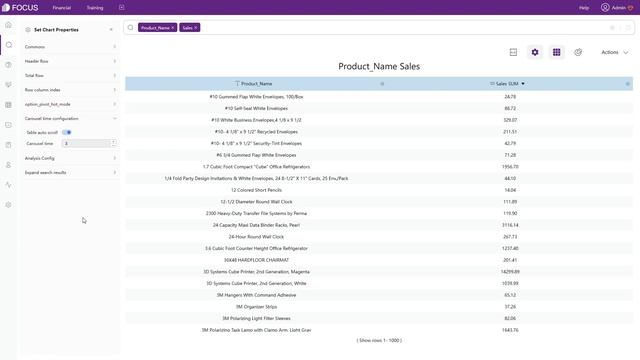640x360 pixels.
Task: Select 12-1/2 Diameter Round Wall Clock row
Action: [379, 202]
